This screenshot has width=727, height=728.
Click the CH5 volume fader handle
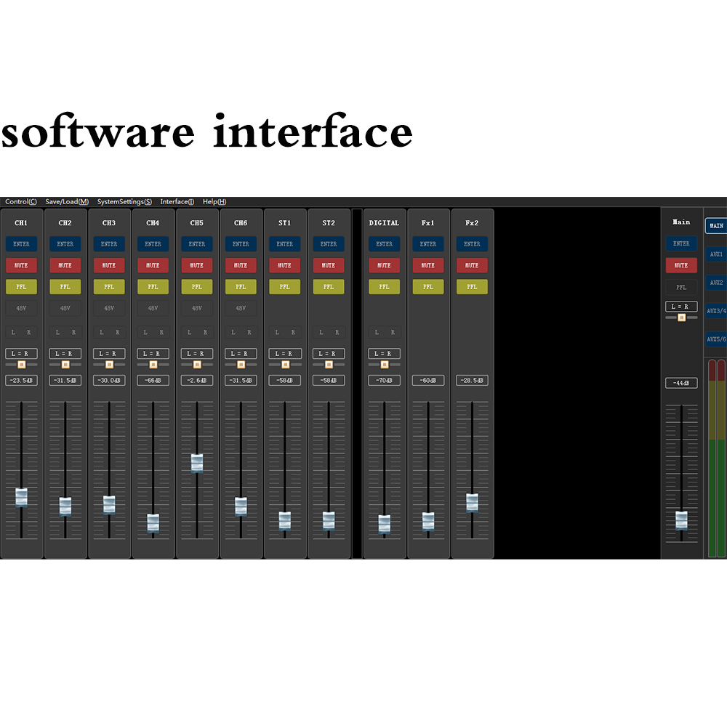(x=197, y=464)
